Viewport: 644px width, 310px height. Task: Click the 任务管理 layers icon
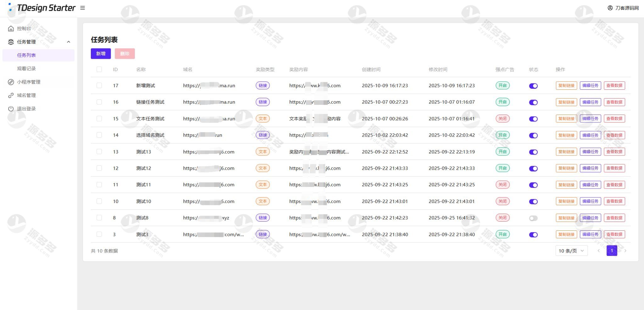pos(11,42)
